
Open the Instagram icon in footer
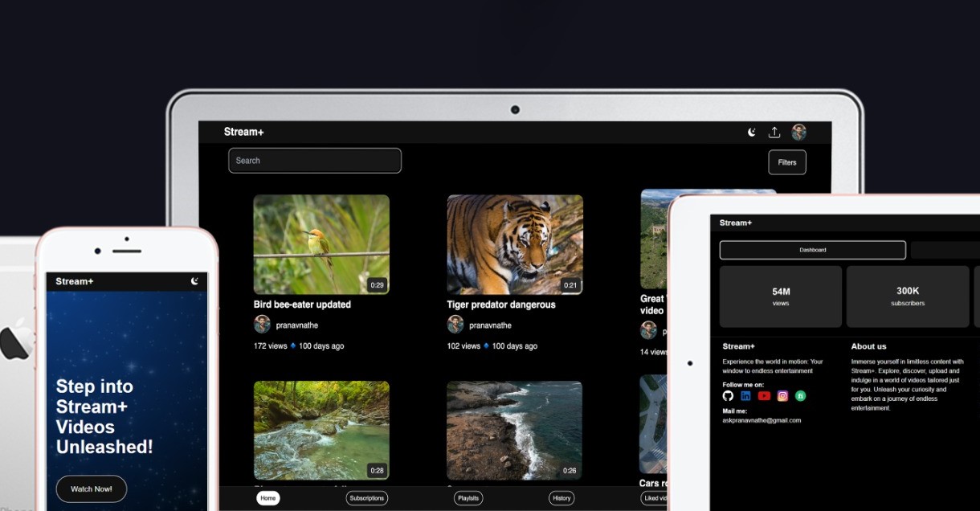782,396
